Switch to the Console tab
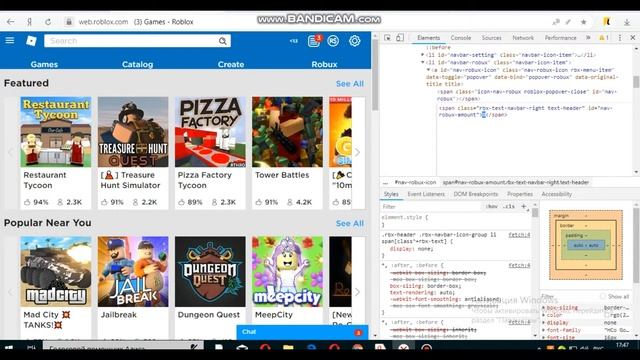640x360 pixels. [460, 38]
